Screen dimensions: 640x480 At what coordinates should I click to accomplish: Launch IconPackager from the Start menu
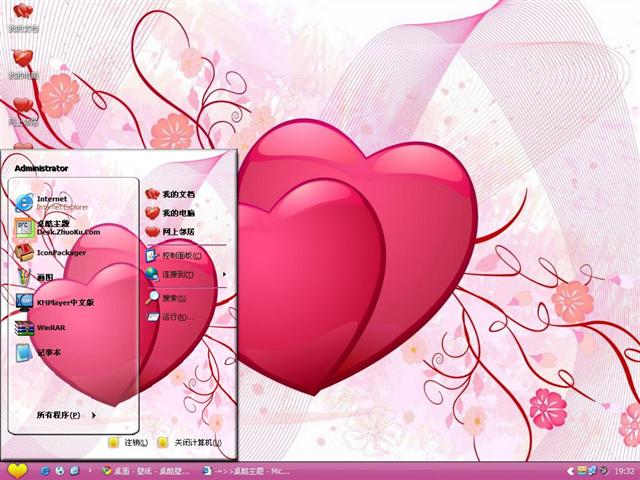[50, 253]
